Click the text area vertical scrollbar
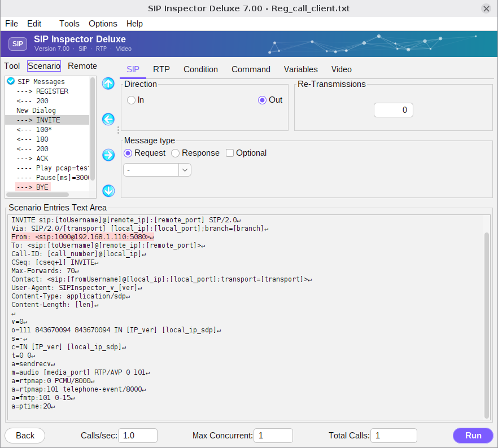Viewport: 498px width, 448px height. coord(487,326)
